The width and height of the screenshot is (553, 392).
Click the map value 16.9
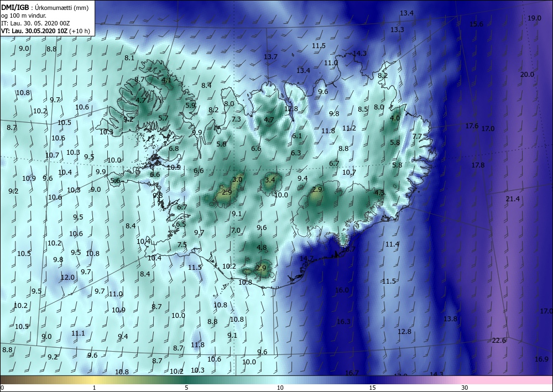(x=541, y=359)
